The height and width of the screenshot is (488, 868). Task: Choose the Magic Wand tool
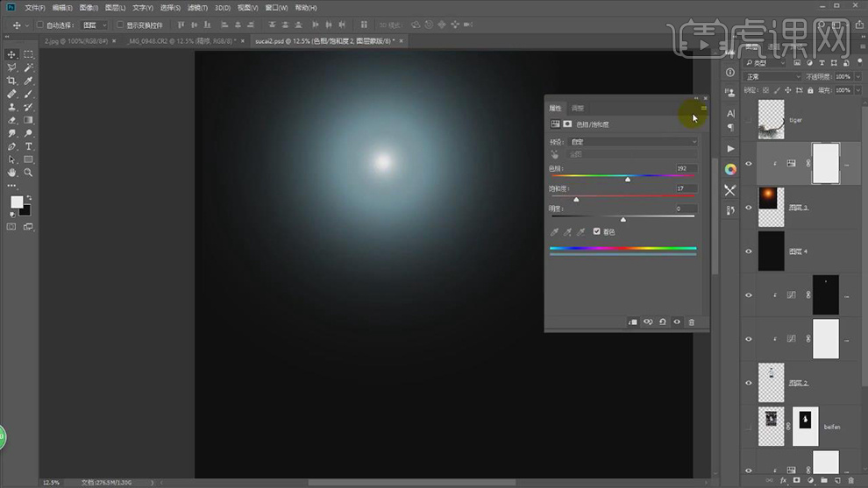click(x=28, y=67)
